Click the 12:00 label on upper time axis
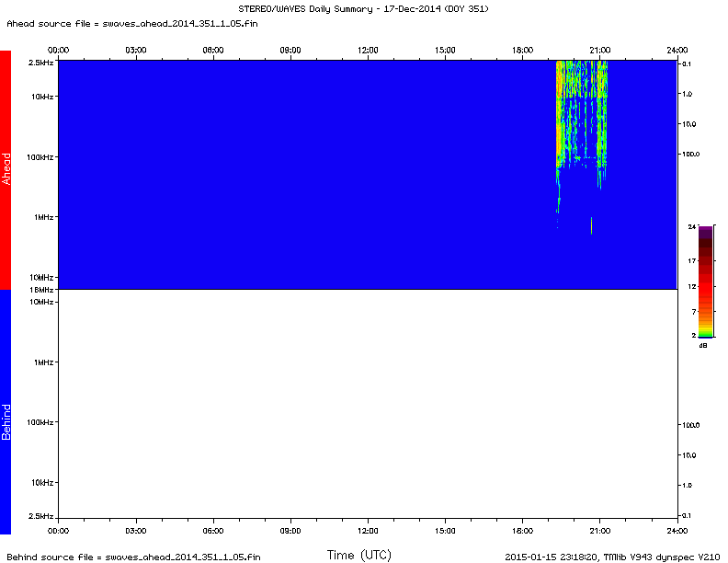 368,51
